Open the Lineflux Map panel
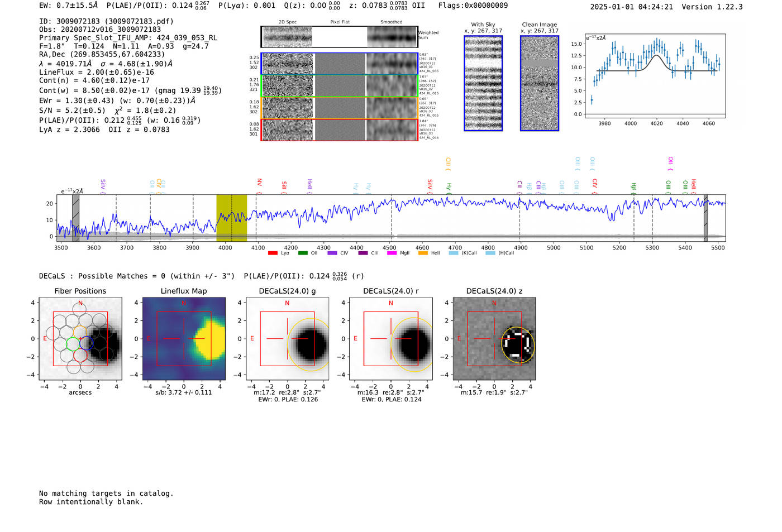Image resolution: width=782 pixels, height=532 pixels. [x=184, y=338]
